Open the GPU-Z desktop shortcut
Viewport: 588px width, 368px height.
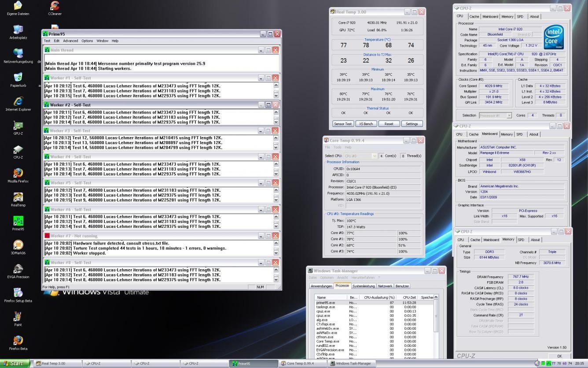tap(18, 126)
